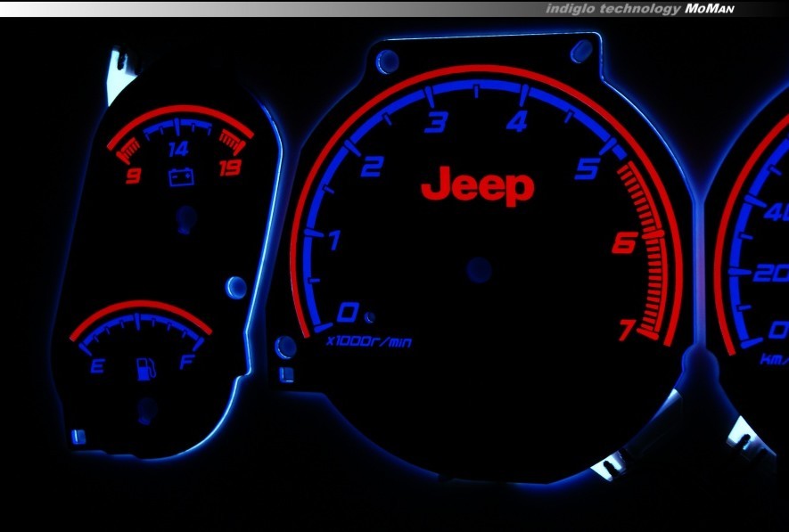Select the 14 voltmeter marking
Screen dimensions: 789x532
click(x=179, y=149)
